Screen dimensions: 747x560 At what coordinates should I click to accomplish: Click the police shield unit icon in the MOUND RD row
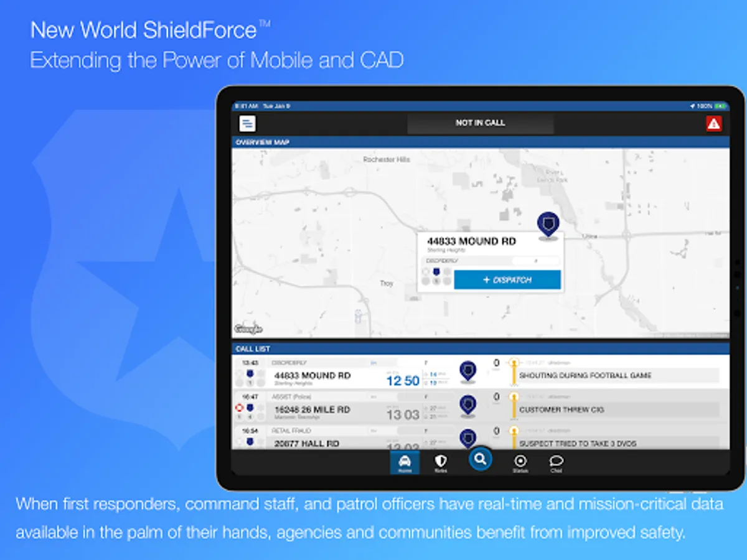(250, 374)
